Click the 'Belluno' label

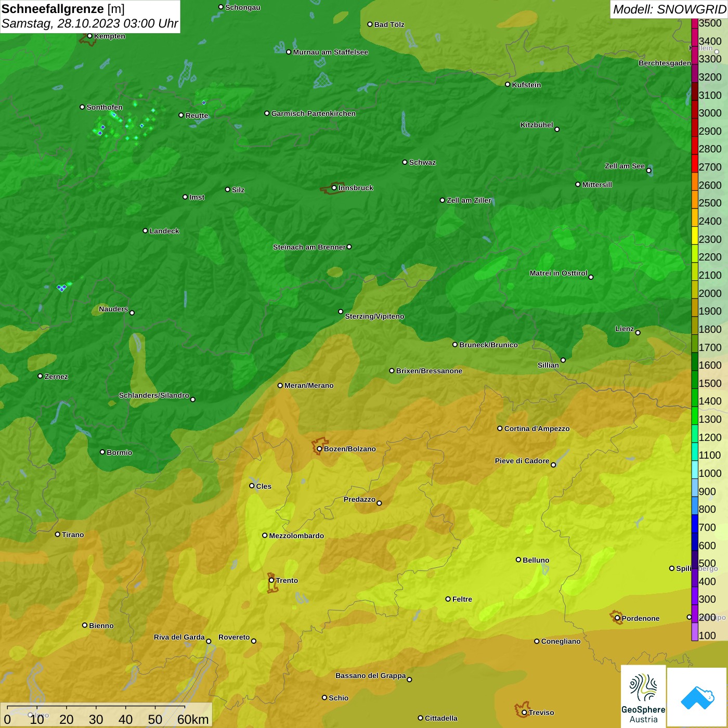point(536,560)
